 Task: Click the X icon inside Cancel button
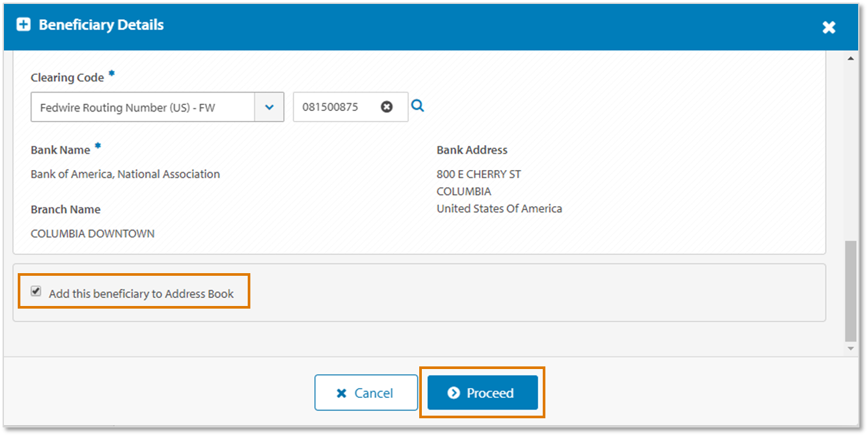point(341,393)
